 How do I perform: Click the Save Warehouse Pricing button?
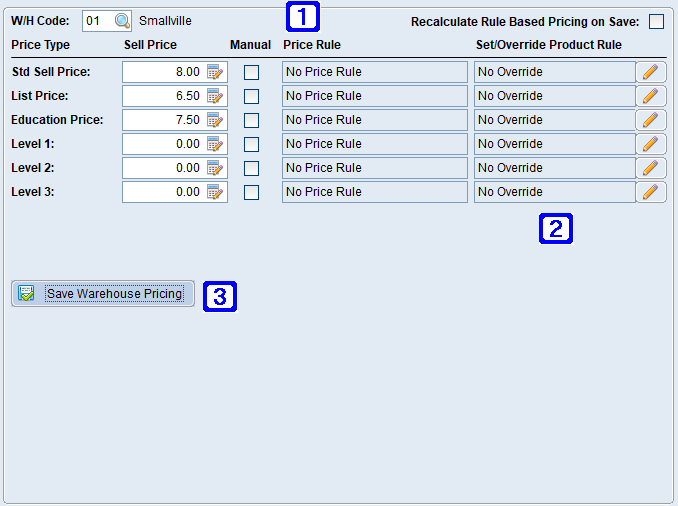103,293
